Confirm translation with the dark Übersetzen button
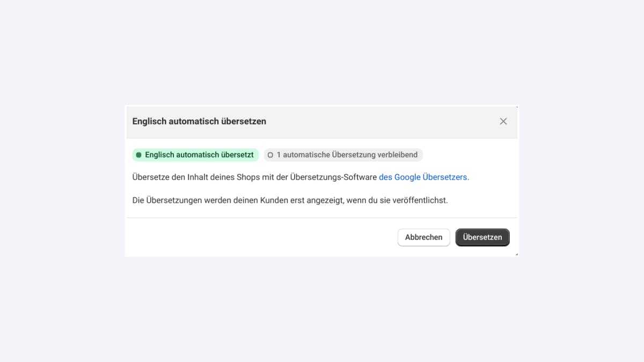Image resolution: width=644 pixels, height=362 pixels. (482, 237)
